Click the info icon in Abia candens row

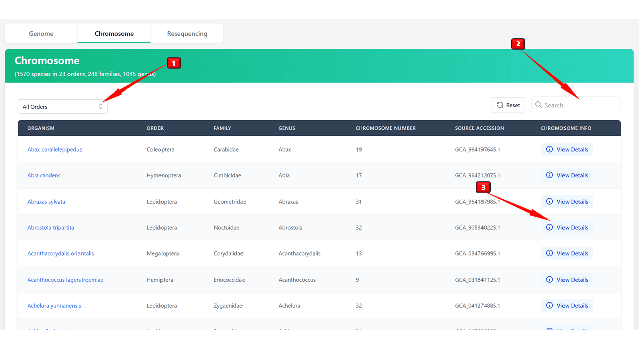point(549,175)
